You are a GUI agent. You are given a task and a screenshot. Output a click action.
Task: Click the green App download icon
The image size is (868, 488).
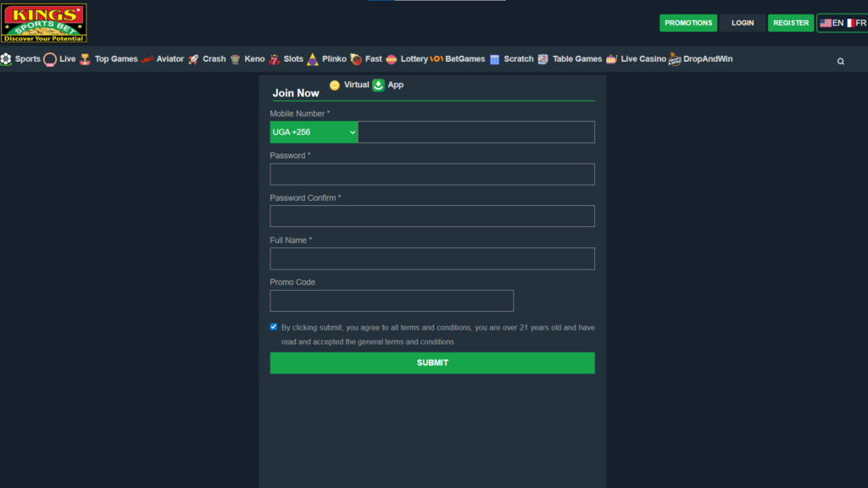(x=379, y=85)
